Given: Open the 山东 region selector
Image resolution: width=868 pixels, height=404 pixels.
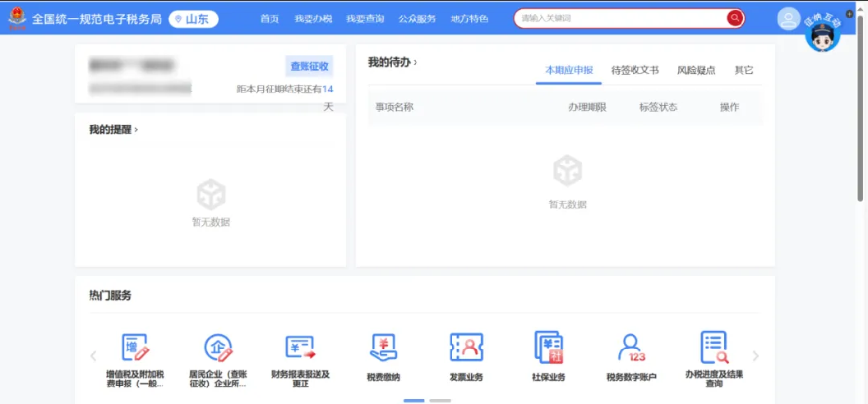Looking at the screenshot, I should pos(193,19).
